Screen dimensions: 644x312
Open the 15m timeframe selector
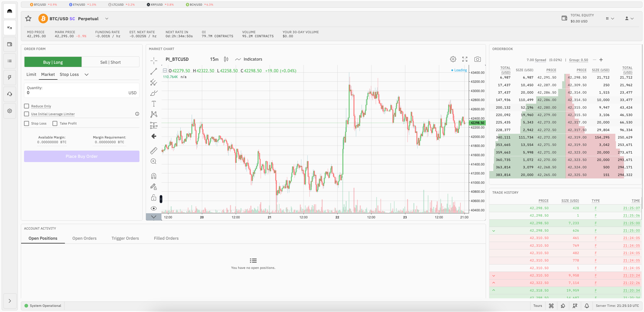[x=214, y=59]
